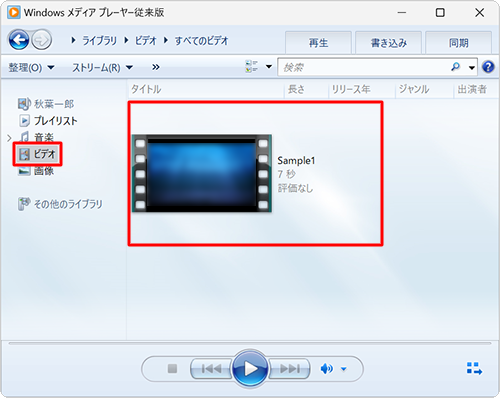500x398 pixels.
Task: Open the ライブラリ breadcrumb link
Action: tap(99, 41)
